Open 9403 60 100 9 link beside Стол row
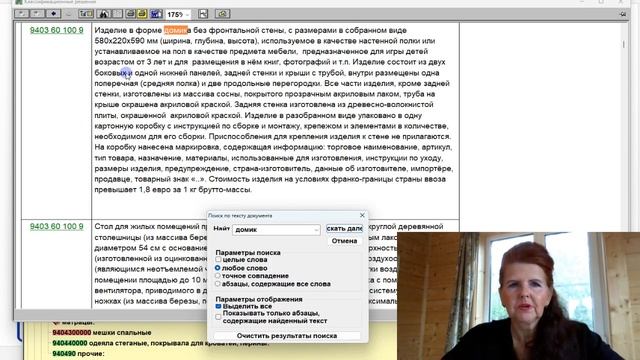640x360 pixels. coord(56,227)
